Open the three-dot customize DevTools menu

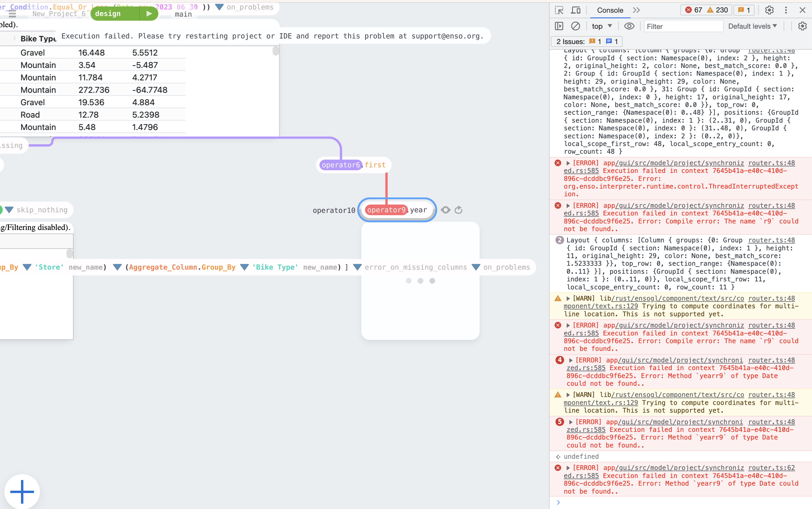(x=786, y=10)
